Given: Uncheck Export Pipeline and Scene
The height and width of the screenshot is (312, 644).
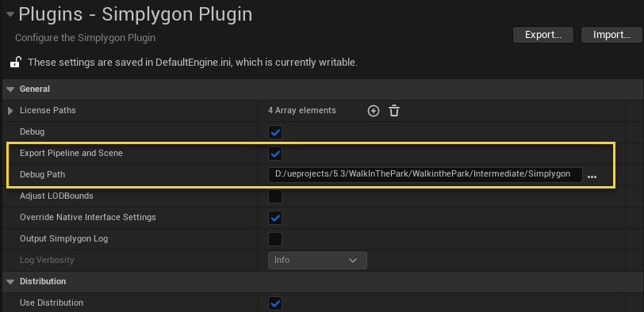Looking at the screenshot, I should pyautogui.click(x=275, y=154).
